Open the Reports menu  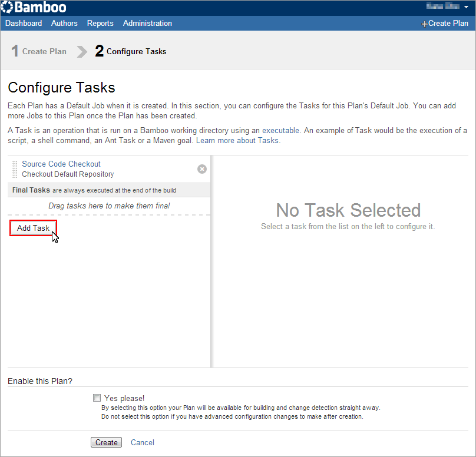[x=100, y=24]
